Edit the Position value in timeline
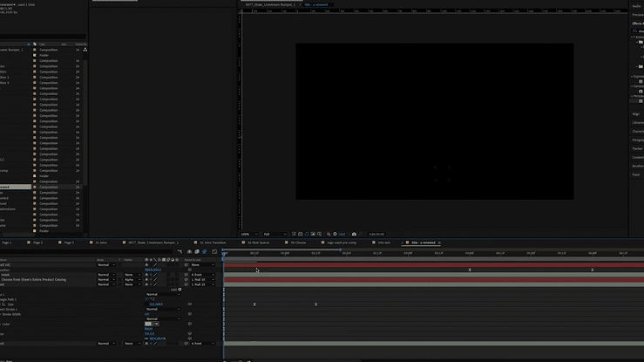 click(153, 270)
